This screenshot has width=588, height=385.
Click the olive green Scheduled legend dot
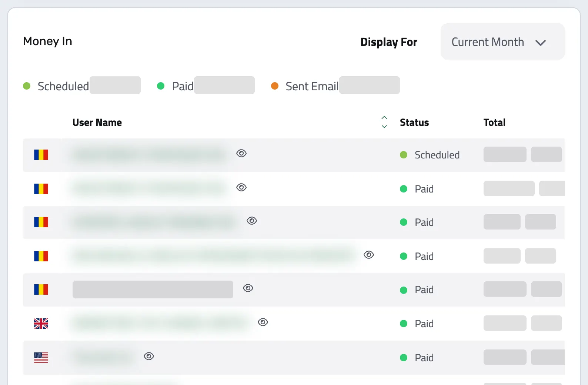pyautogui.click(x=27, y=86)
